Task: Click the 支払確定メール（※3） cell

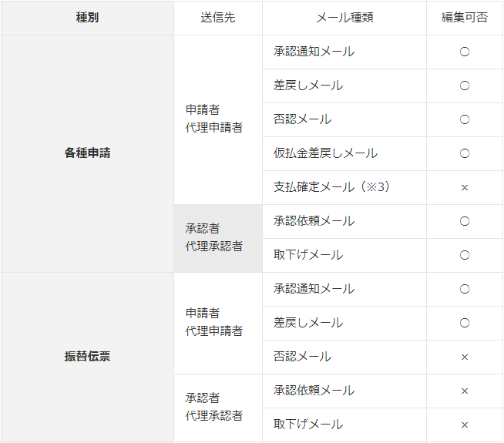Action: coord(331,187)
